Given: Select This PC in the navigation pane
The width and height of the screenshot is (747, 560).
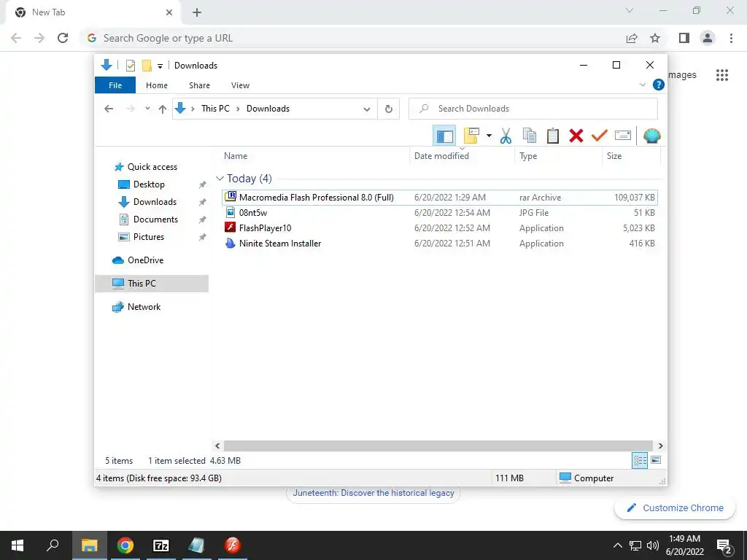Looking at the screenshot, I should point(152,284).
